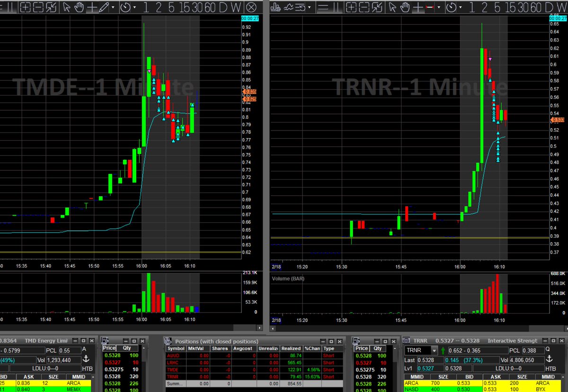Viewport: 568px width, 392px height.
Task: Click the circled X icon on the TMDE toolbar
Action: 251,8
